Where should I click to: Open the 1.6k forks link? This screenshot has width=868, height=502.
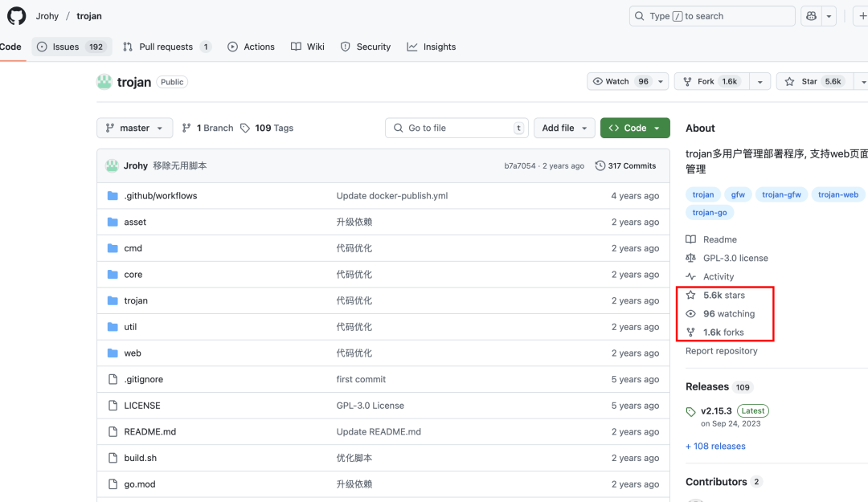(x=714, y=332)
